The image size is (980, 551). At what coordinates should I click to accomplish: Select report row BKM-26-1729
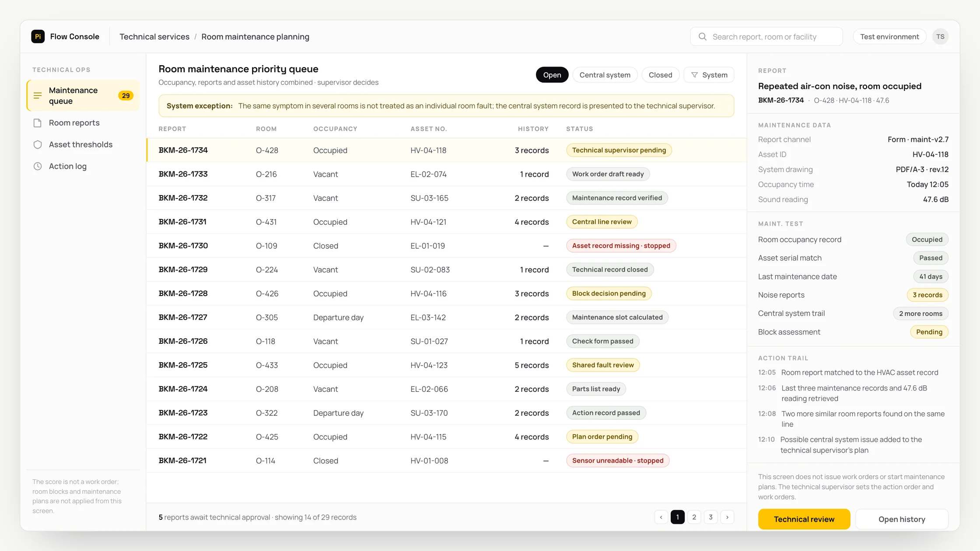tap(446, 270)
